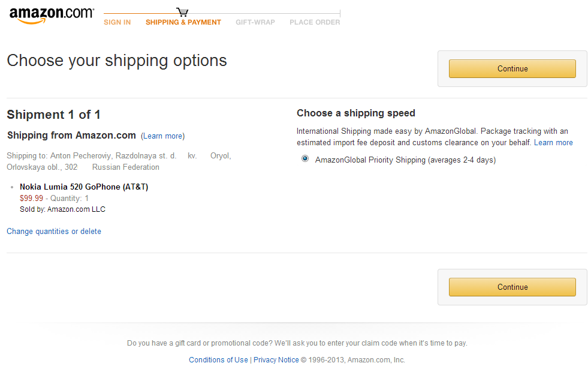Click Change quantities or delete link

(x=54, y=231)
